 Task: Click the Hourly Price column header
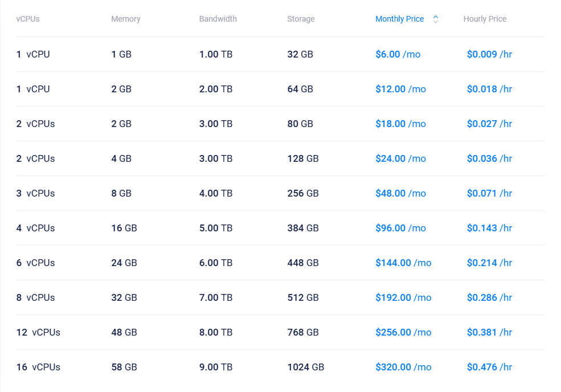485,19
